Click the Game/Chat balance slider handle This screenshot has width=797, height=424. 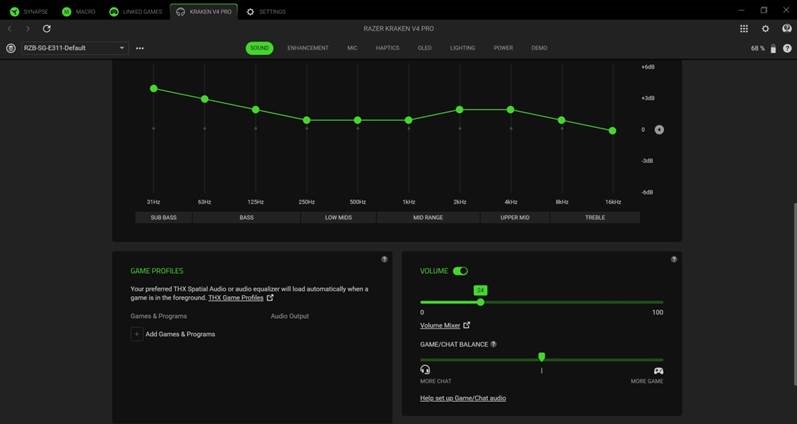[542, 357]
